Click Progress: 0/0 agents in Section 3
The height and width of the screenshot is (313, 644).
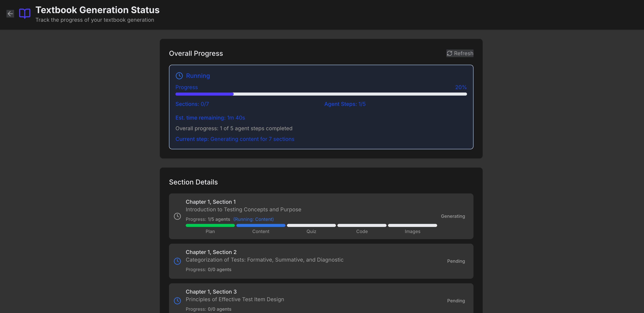click(208, 309)
